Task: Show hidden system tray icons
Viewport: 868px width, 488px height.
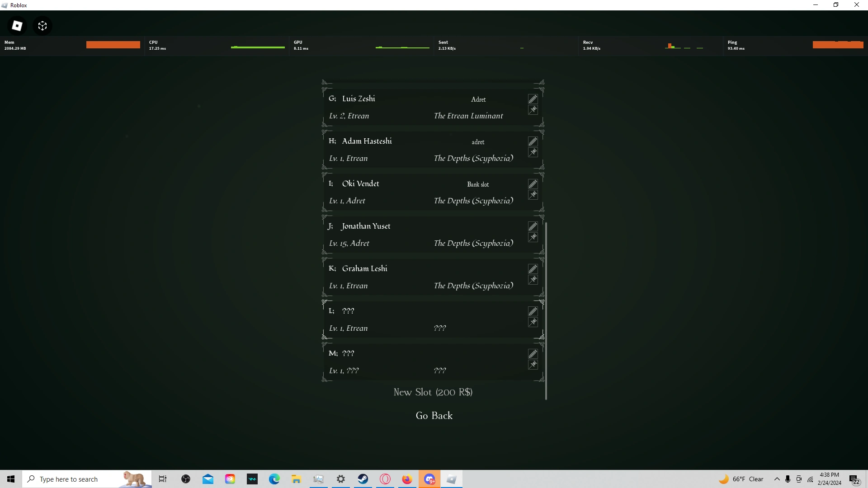Action: [x=777, y=479]
